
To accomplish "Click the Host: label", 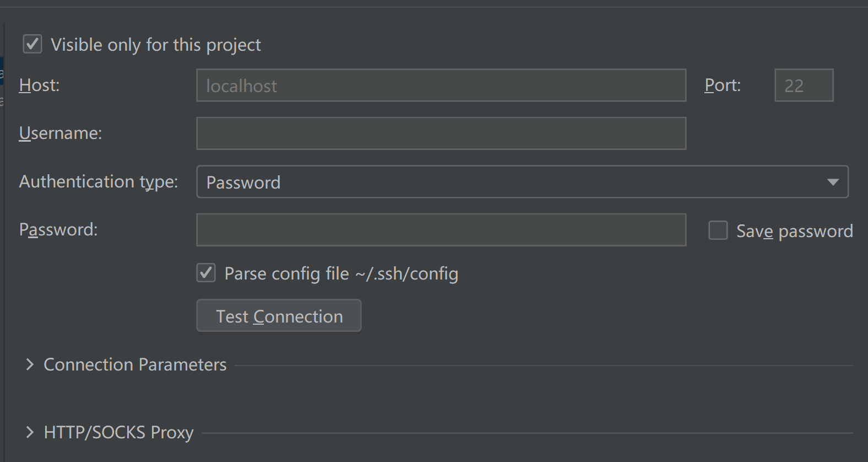I will [39, 85].
